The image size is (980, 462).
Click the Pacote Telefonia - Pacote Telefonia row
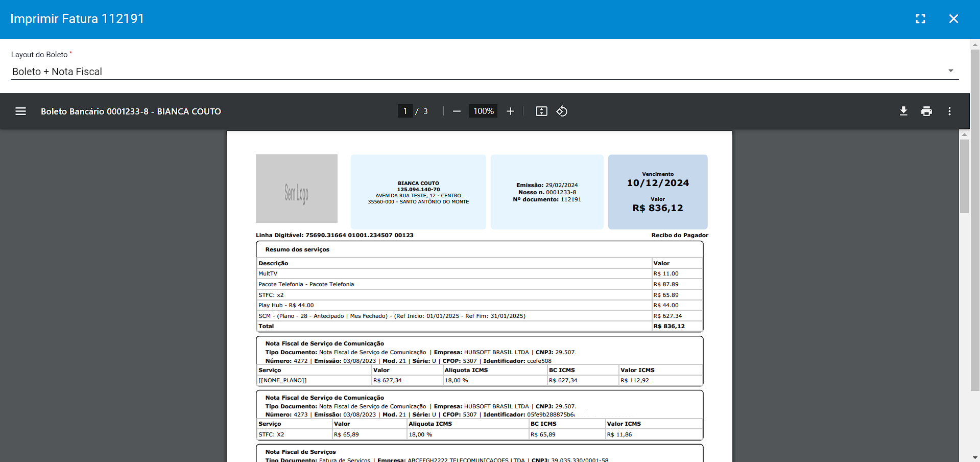480,285
